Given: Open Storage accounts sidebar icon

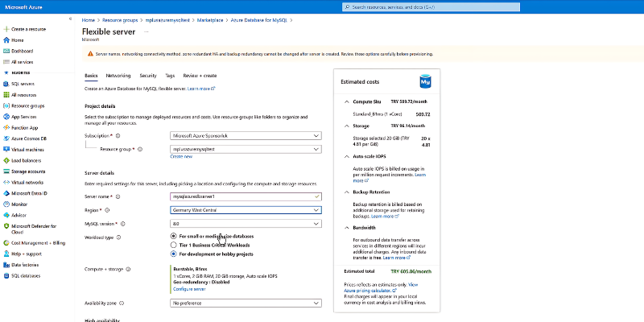Looking at the screenshot, I should pyautogui.click(x=6, y=171).
